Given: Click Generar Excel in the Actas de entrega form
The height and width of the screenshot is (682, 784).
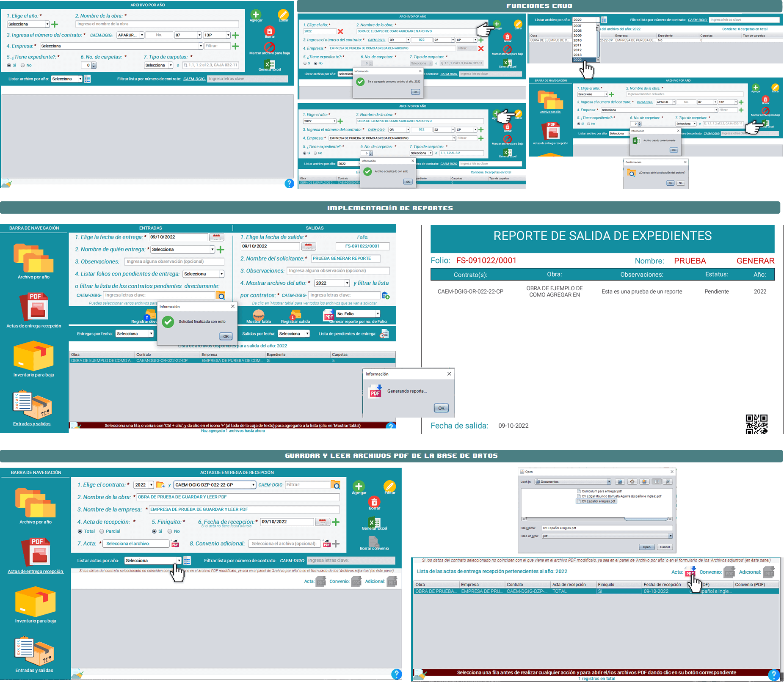Looking at the screenshot, I should tap(375, 522).
